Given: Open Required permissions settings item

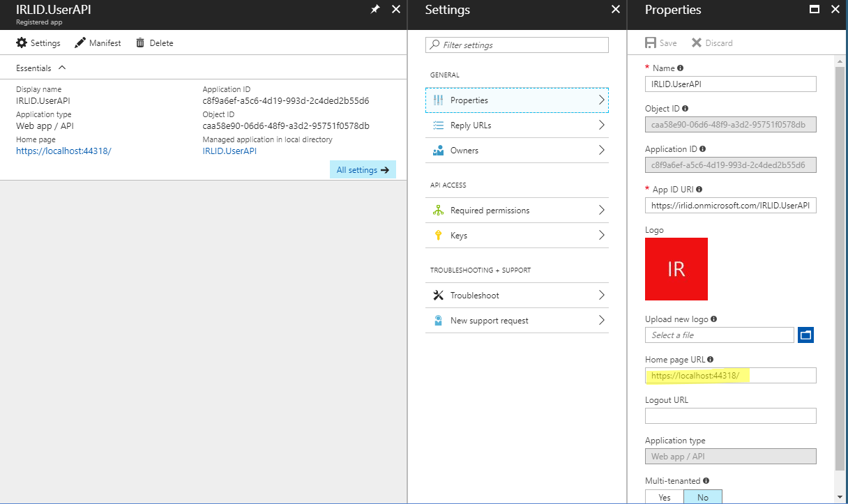Looking at the screenshot, I should [x=517, y=211].
